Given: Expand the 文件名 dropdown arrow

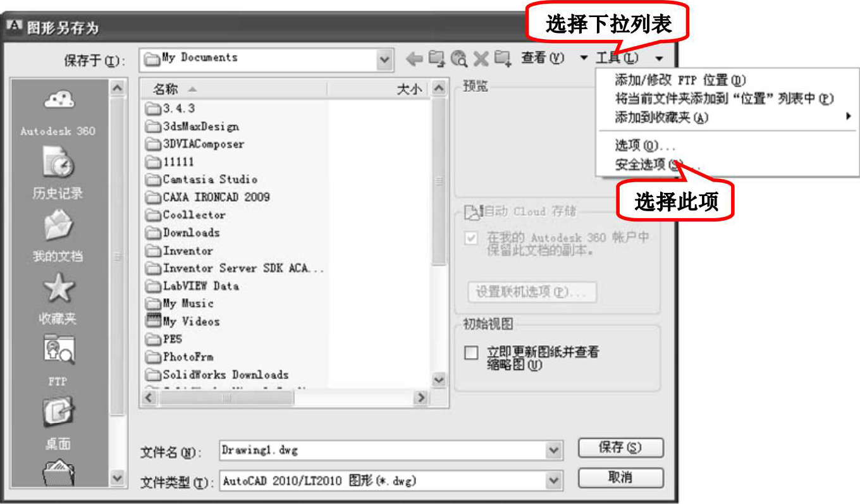Looking at the screenshot, I should tap(554, 450).
